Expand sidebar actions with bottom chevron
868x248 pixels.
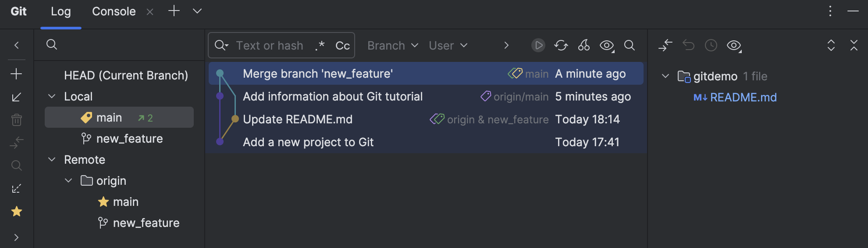(x=17, y=237)
